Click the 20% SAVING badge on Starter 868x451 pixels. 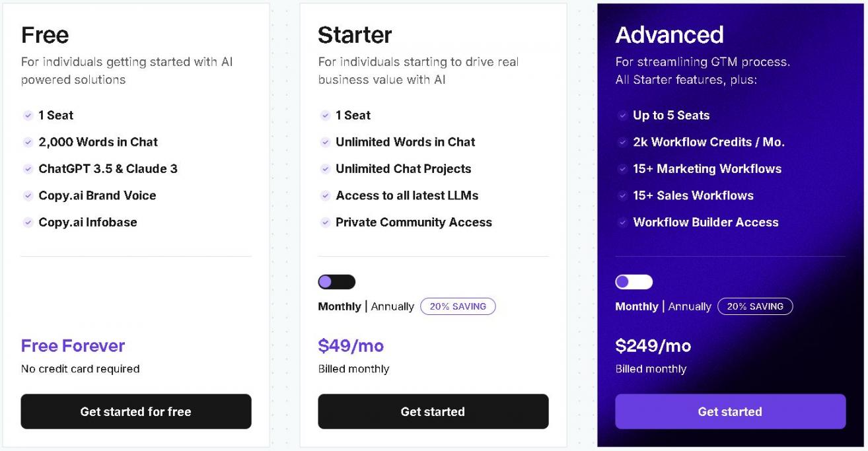(x=458, y=306)
